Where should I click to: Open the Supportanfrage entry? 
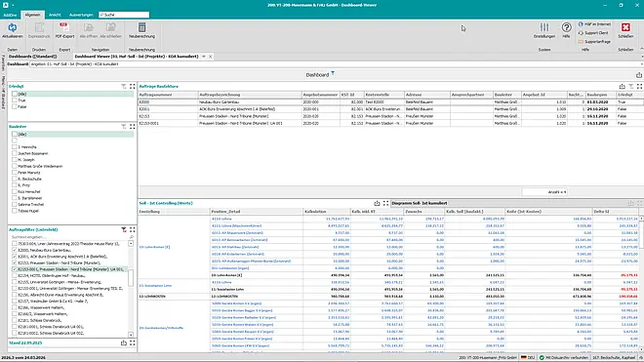coord(594,42)
